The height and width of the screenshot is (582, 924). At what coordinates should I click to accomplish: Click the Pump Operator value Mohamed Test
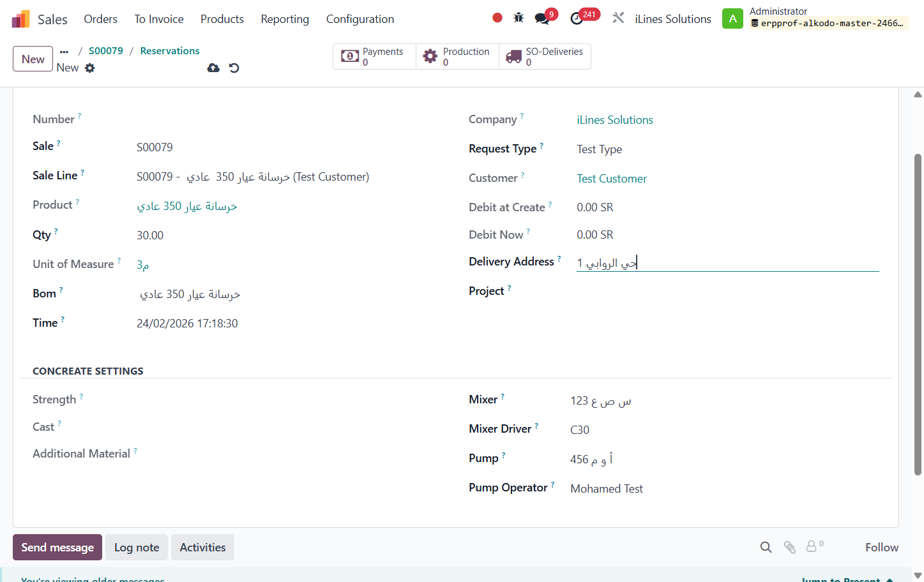coord(607,489)
